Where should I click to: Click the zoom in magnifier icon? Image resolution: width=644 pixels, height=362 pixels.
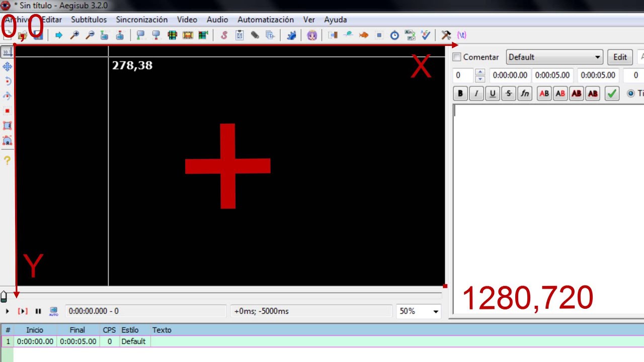point(74,35)
